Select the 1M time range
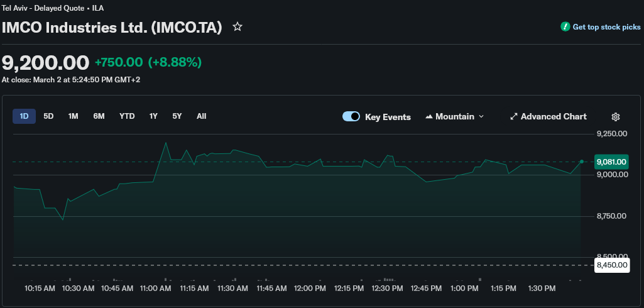This screenshot has width=644, height=308. pos(73,116)
